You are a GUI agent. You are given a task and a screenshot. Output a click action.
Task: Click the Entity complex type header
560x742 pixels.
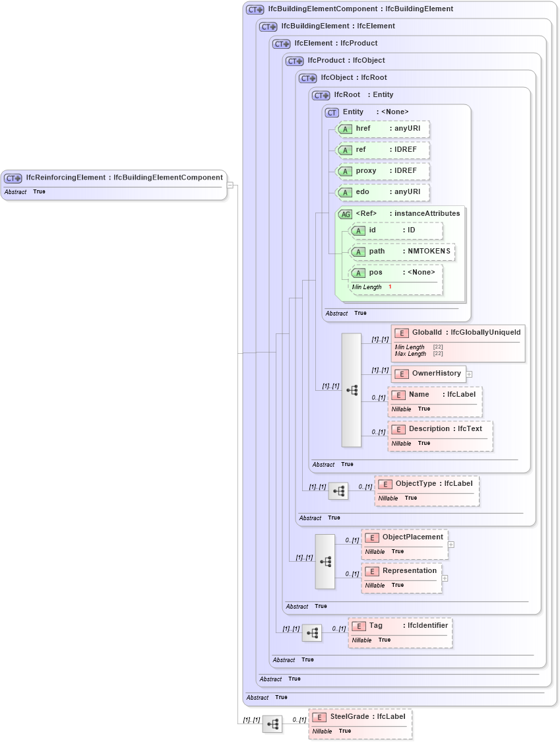[x=352, y=112]
